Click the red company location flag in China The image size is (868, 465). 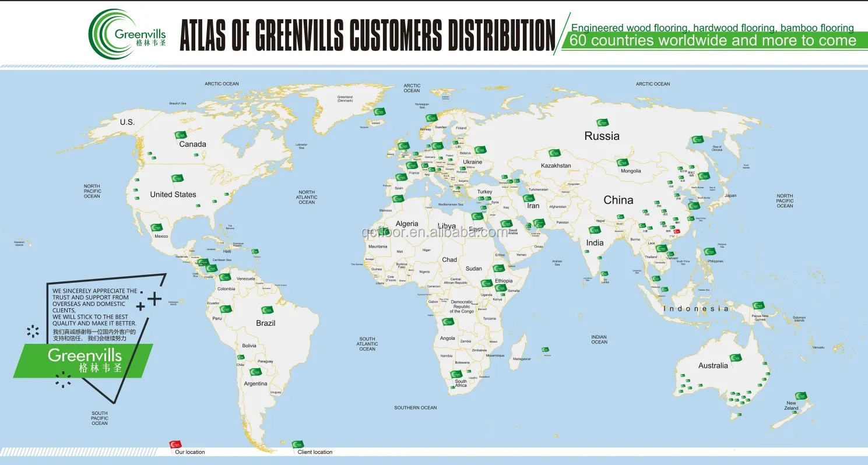(x=676, y=232)
